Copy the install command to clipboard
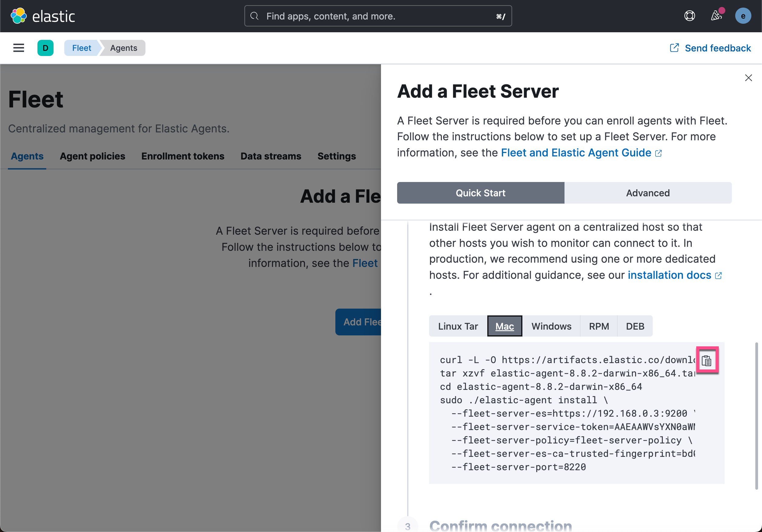The width and height of the screenshot is (762, 532). click(707, 361)
